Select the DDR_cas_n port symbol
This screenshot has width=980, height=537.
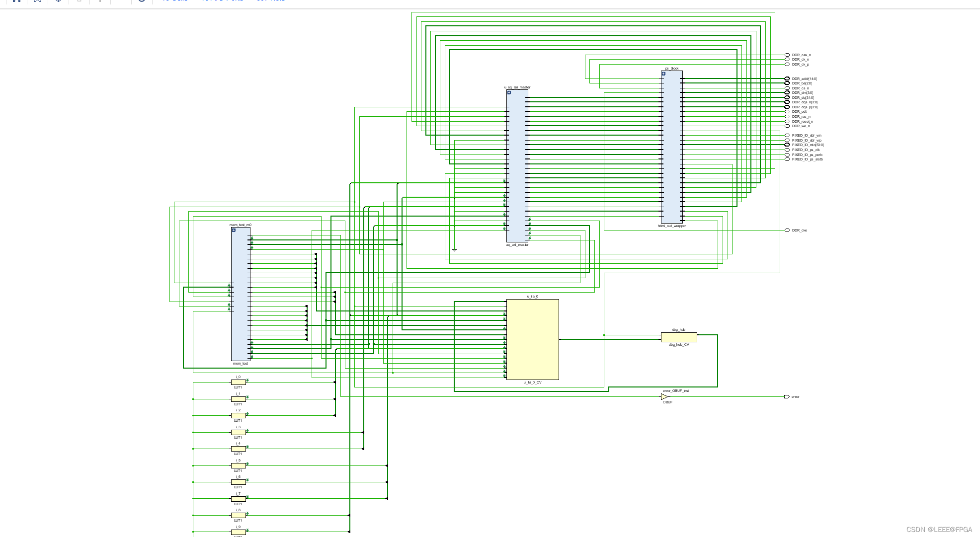[x=787, y=55]
